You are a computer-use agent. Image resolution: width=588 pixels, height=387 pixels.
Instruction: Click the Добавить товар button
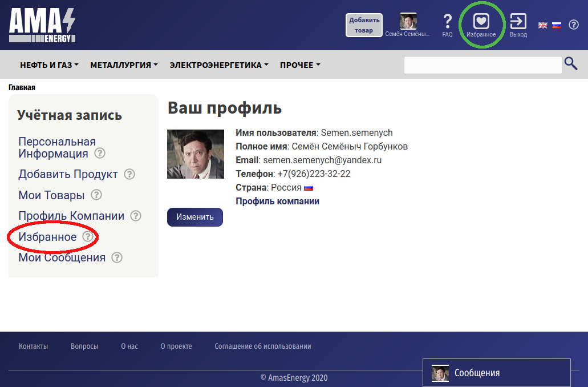click(x=364, y=25)
